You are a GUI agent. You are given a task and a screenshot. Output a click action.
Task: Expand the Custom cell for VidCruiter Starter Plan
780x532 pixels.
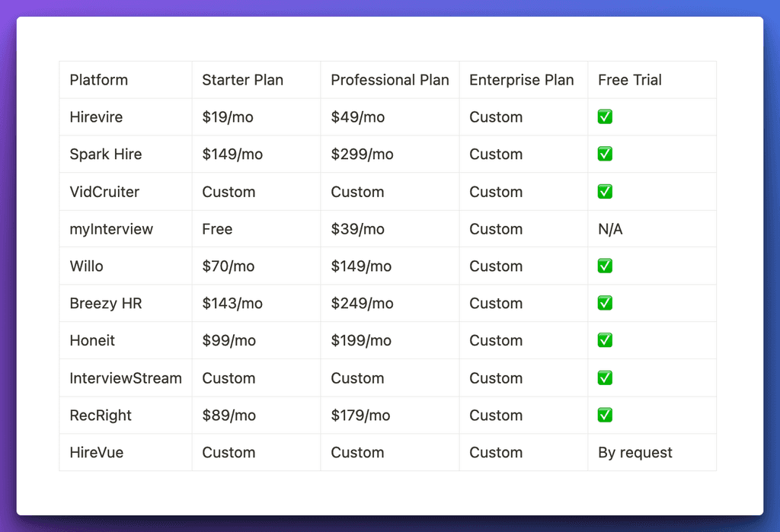(x=229, y=191)
